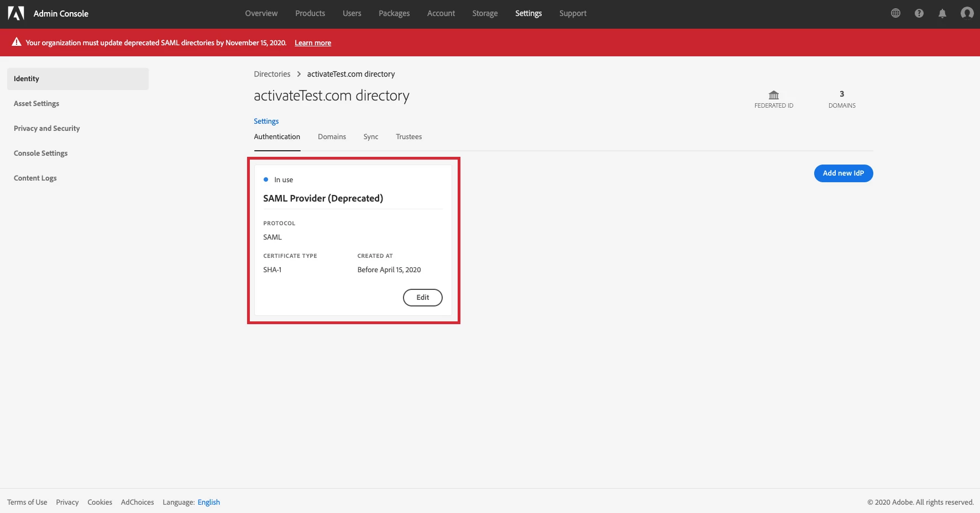Click the Admin Console title
Image resolution: width=980 pixels, height=513 pixels.
61,14
